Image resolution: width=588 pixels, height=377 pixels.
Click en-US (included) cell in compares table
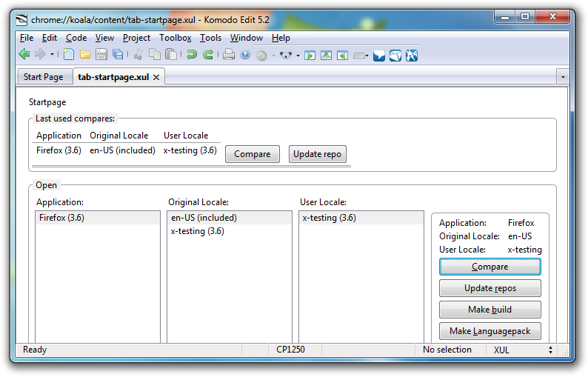point(123,150)
